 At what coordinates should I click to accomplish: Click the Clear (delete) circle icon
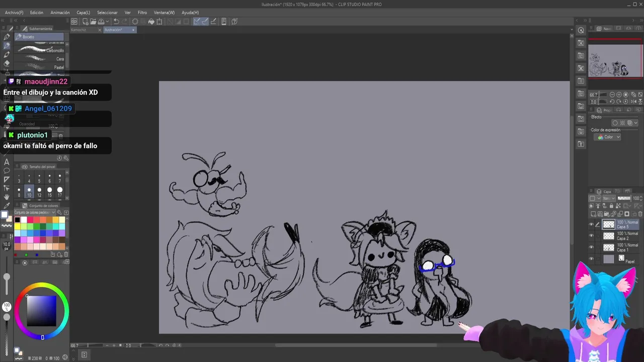point(135,22)
